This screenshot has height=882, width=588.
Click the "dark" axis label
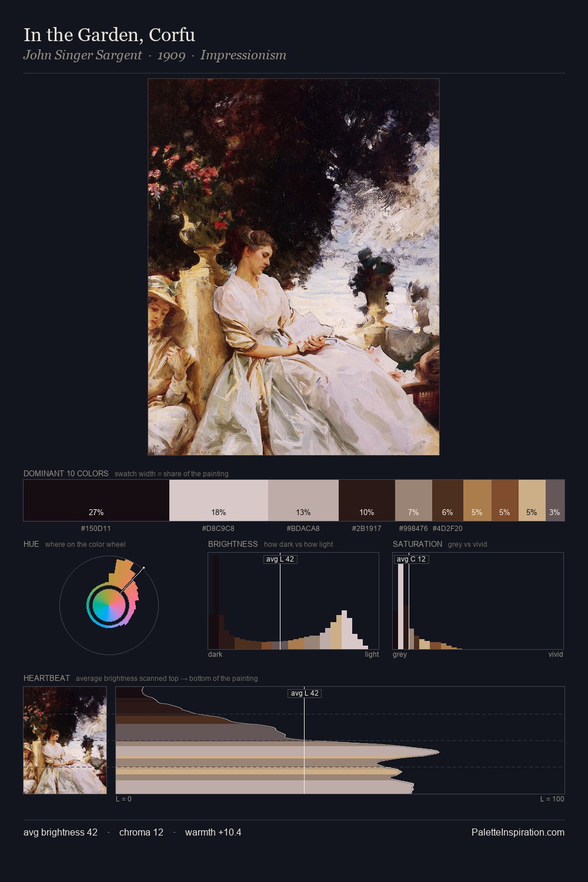[x=215, y=654]
